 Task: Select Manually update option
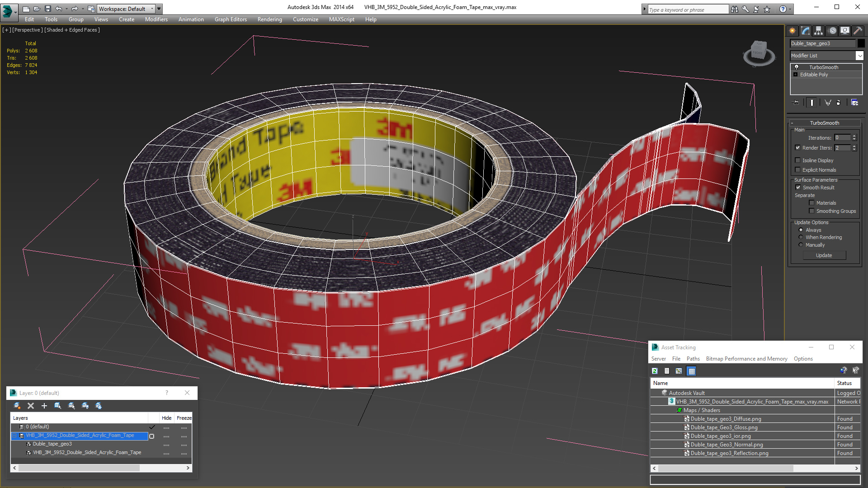801,245
